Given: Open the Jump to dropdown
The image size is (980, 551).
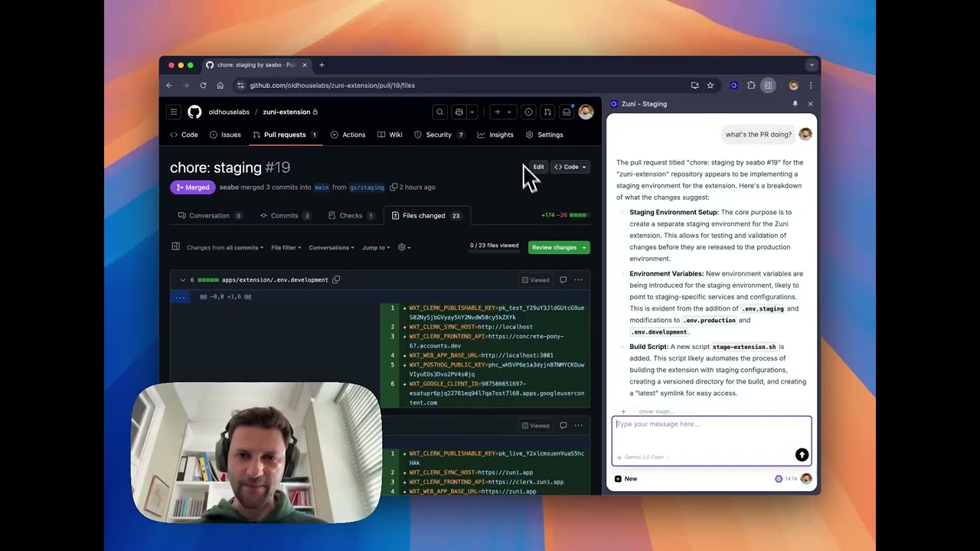Looking at the screenshot, I should pos(376,248).
